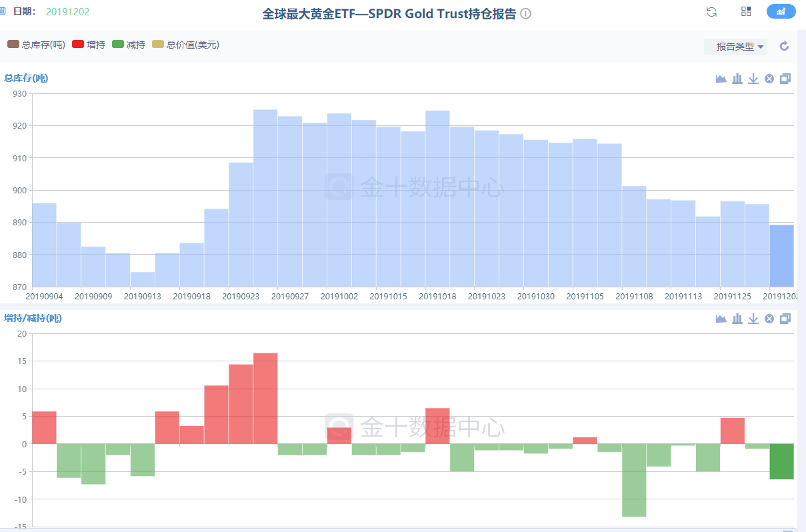This screenshot has height=532, width=806.
Task: Switch 增持/减持(吨) chart to area chart
Action: 721,319
